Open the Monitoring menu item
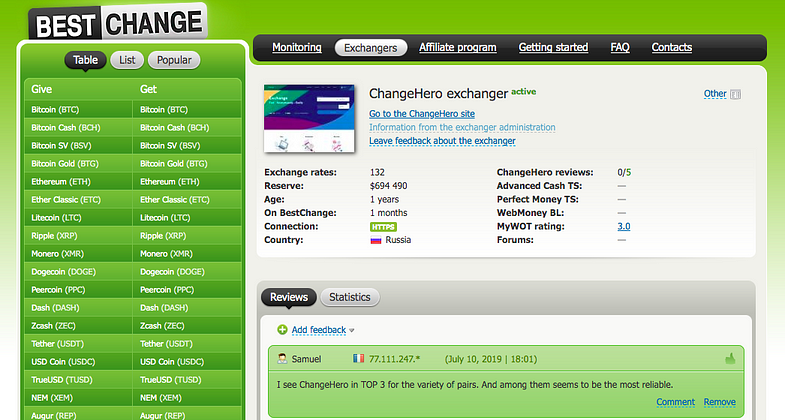 tap(297, 48)
